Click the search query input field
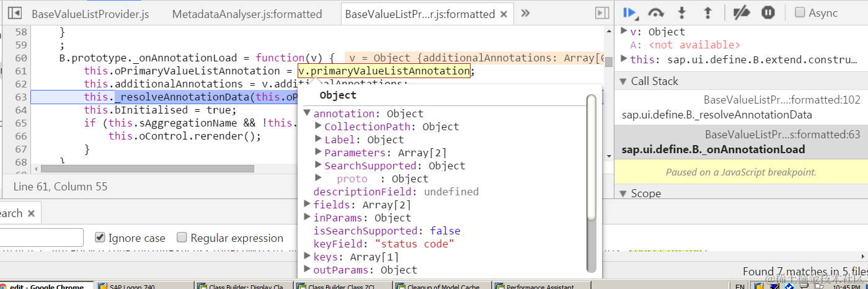The width and height of the screenshot is (868, 289). click(x=41, y=238)
